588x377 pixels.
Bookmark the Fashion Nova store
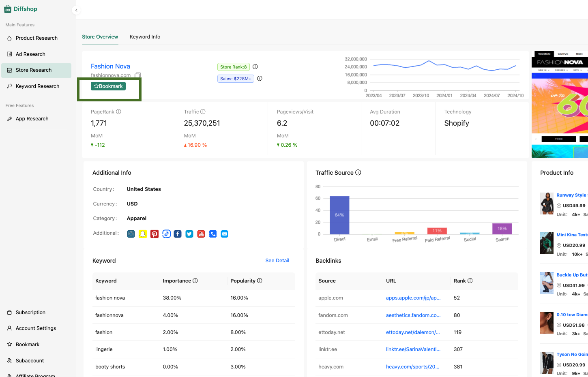tap(108, 86)
